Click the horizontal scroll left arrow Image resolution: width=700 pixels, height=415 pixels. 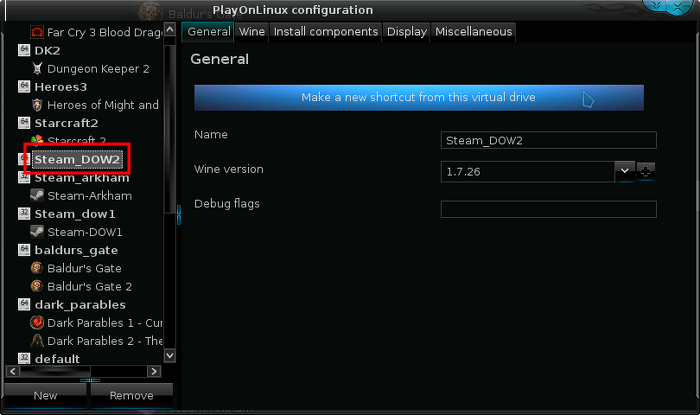coord(12,371)
